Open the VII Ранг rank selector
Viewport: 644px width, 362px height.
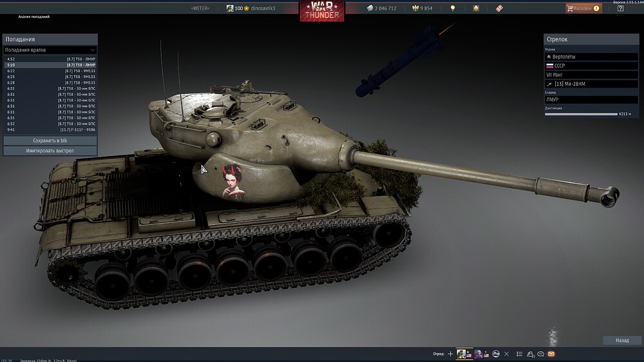tap(591, 75)
